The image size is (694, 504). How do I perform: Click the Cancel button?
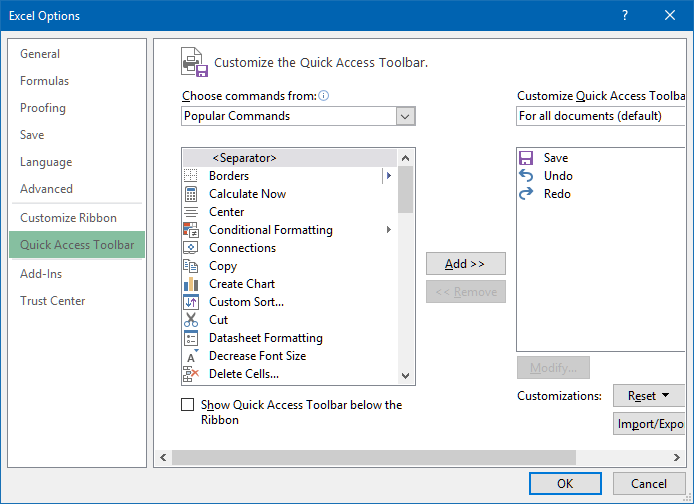[x=648, y=484]
